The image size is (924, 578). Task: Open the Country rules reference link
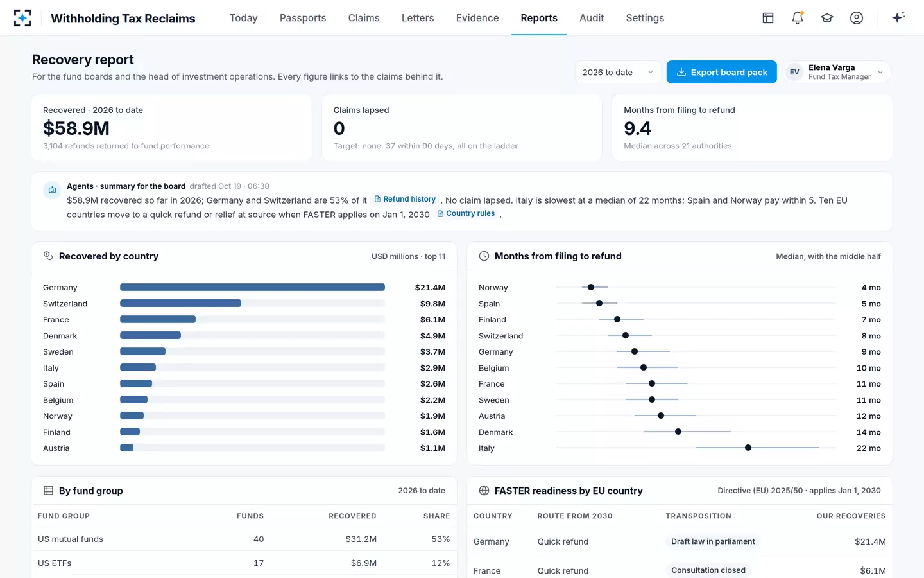[x=466, y=213]
